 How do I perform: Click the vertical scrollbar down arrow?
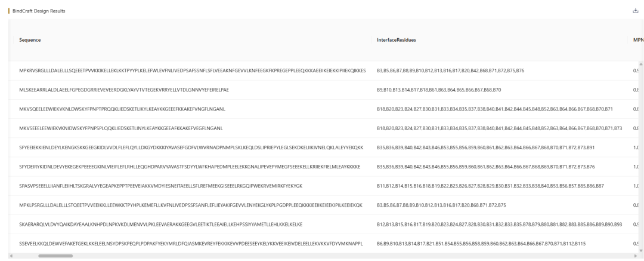pos(640,250)
